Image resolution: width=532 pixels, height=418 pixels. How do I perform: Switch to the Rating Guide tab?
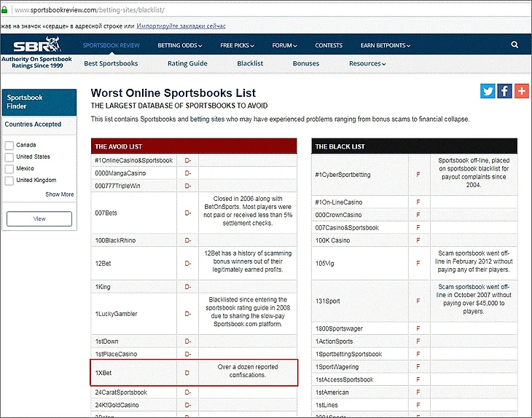click(x=187, y=64)
